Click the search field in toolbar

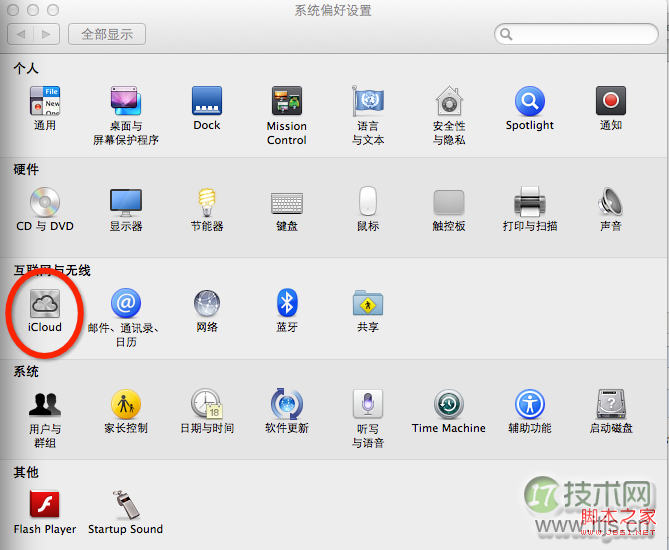click(x=576, y=34)
